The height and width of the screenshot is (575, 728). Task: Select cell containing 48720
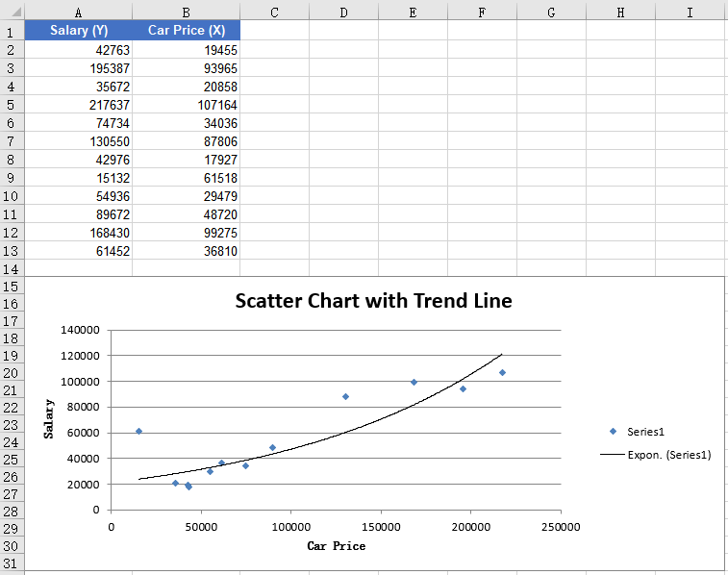coord(187,214)
